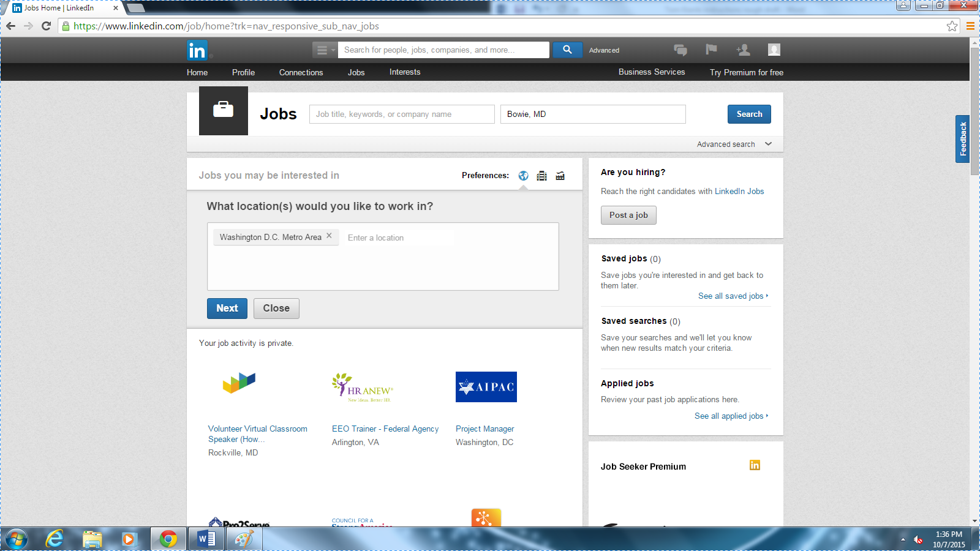Click the LinkedIn logo icon
Viewport: 980px width, 551px height.
pos(197,50)
